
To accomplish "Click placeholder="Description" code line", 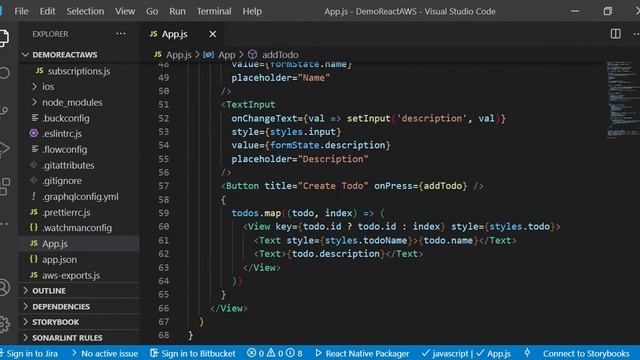I will click(300, 159).
